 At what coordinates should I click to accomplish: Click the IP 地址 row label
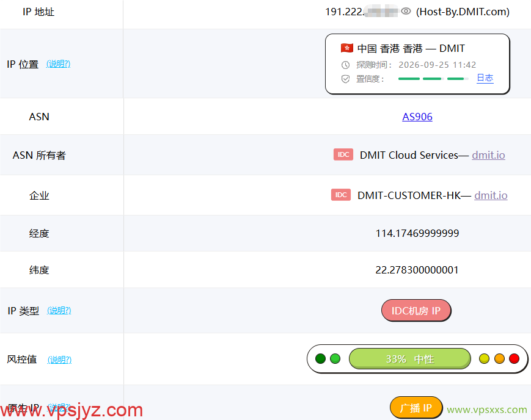click(38, 12)
